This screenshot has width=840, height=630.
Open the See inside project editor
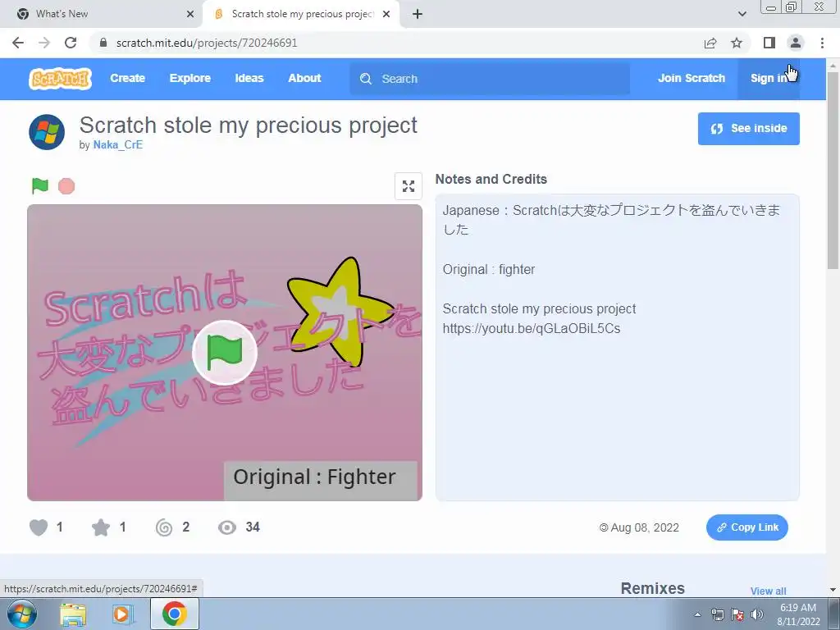click(x=748, y=129)
